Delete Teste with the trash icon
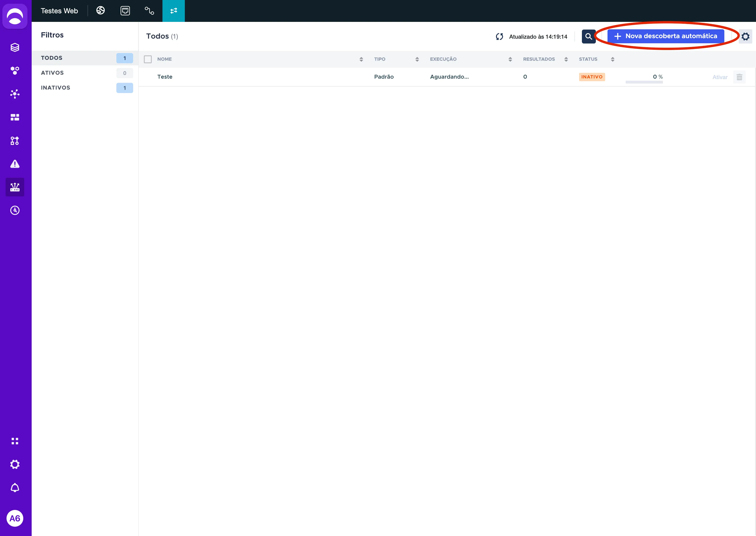This screenshot has height=536, width=756. pos(739,77)
